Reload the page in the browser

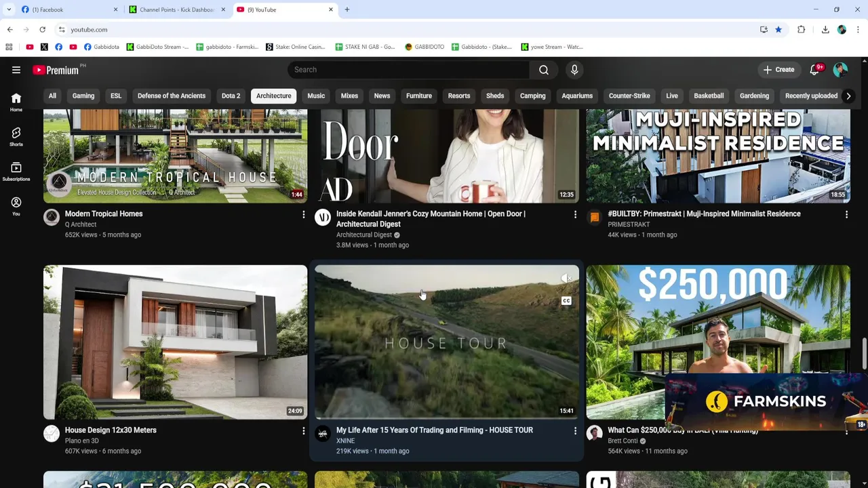[42, 30]
